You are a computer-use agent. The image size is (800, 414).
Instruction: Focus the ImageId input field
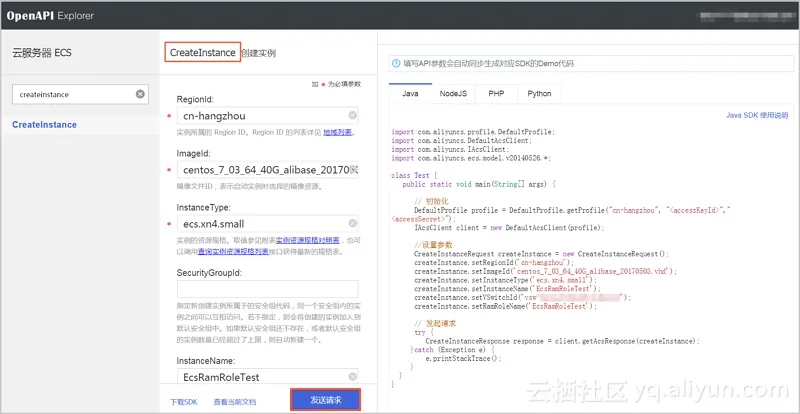pos(267,170)
